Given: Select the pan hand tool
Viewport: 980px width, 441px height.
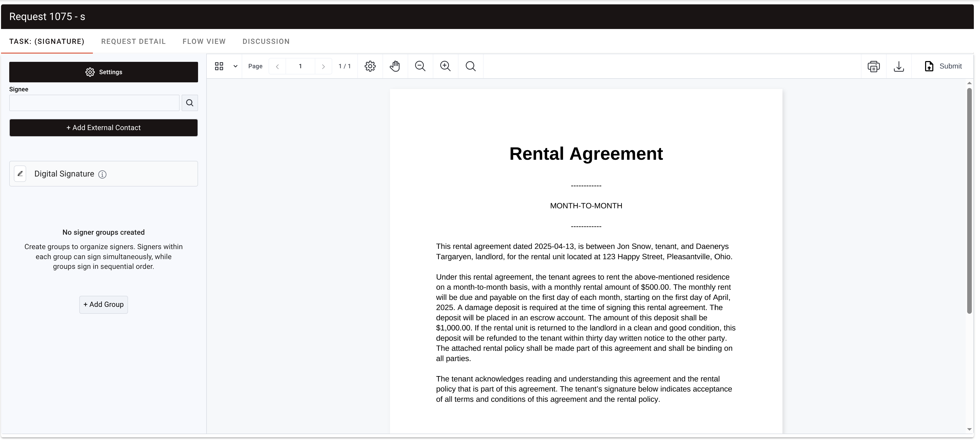Looking at the screenshot, I should coord(395,66).
